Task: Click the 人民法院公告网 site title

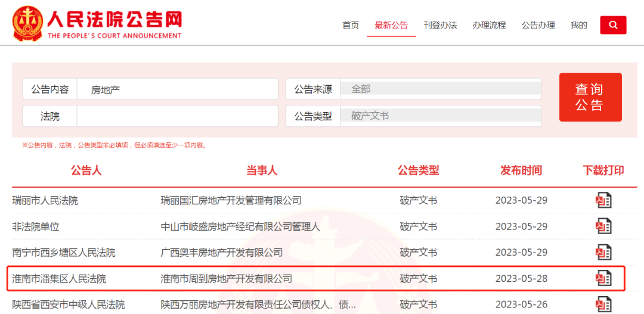Action: (x=114, y=19)
